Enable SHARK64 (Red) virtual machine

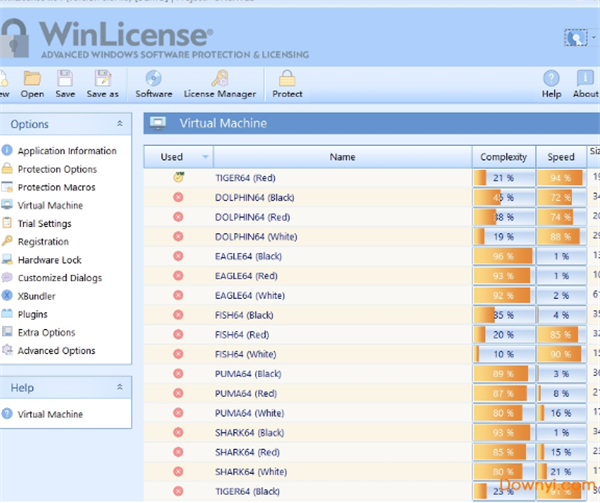click(178, 452)
